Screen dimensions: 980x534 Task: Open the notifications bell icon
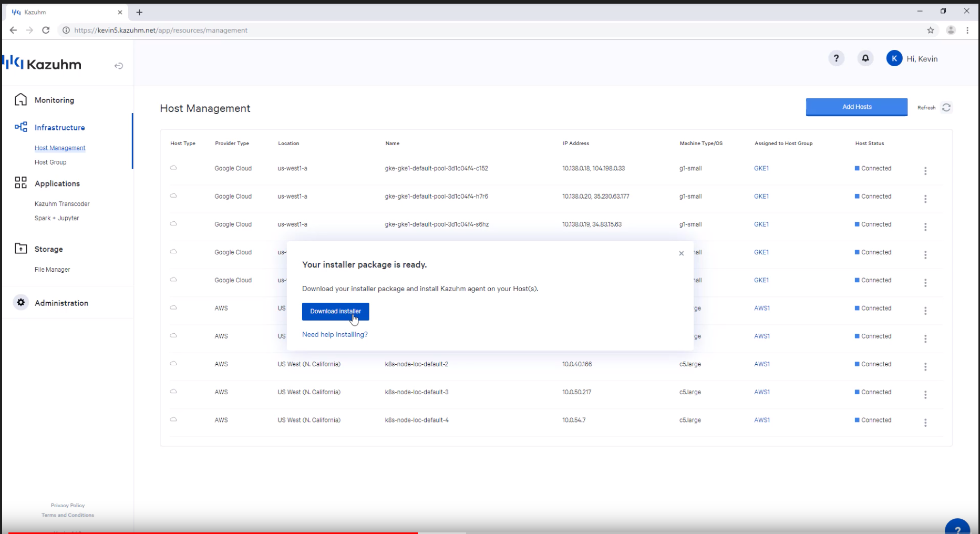tap(865, 58)
